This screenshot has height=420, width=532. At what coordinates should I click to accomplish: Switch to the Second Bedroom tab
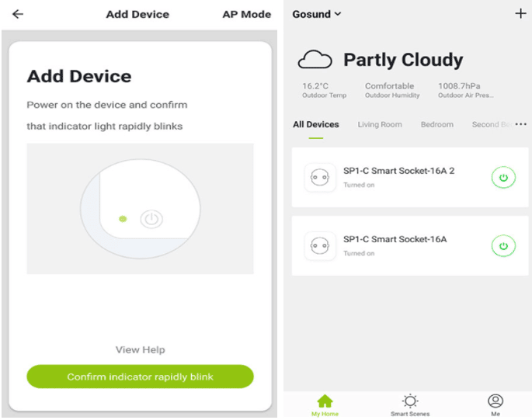click(x=492, y=124)
